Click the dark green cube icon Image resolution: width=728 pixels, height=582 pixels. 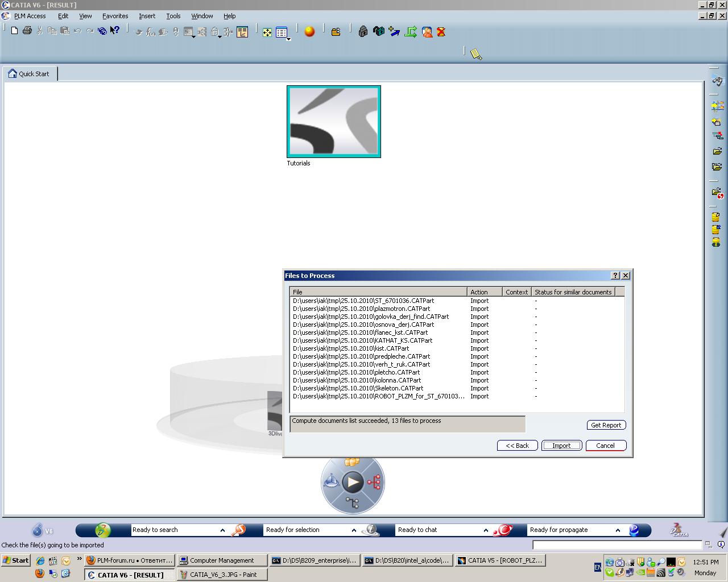379,32
